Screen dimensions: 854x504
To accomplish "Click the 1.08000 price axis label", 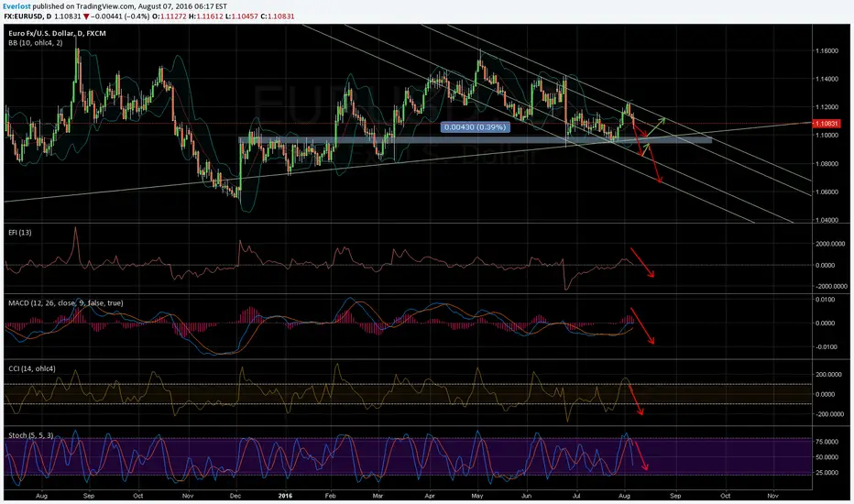I will 827,163.
